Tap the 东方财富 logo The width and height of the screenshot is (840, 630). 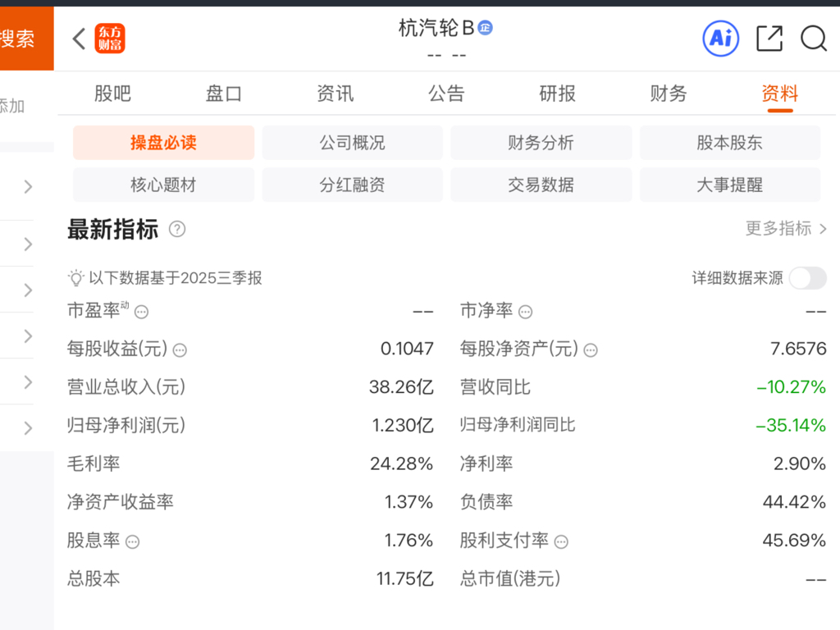pyautogui.click(x=110, y=39)
